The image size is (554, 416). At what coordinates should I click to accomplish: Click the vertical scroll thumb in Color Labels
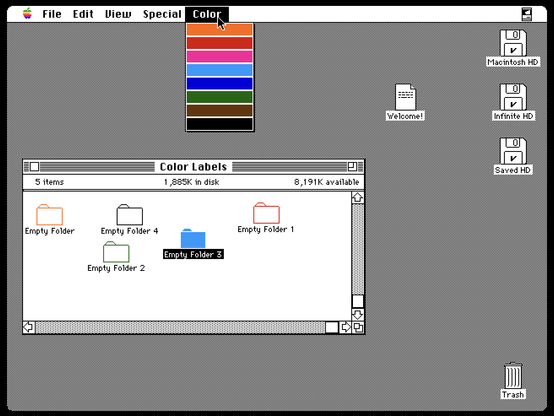(x=358, y=301)
